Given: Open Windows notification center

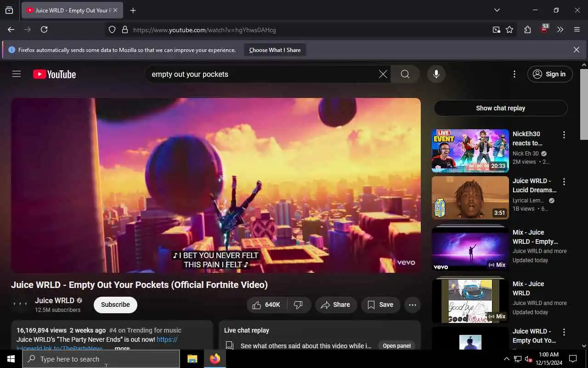Looking at the screenshot, I should click(573, 359).
